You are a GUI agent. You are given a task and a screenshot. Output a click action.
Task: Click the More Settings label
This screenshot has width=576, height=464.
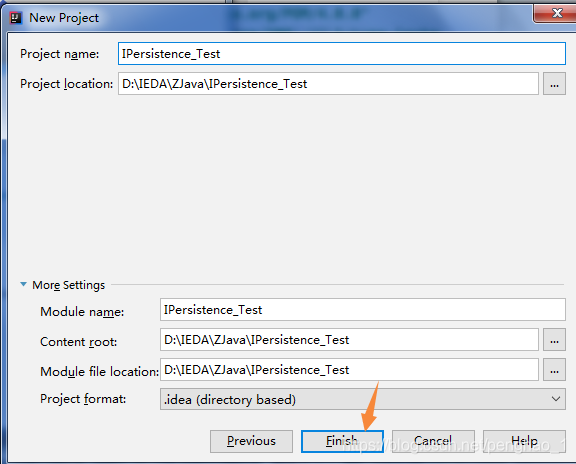[x=68, y=285]
